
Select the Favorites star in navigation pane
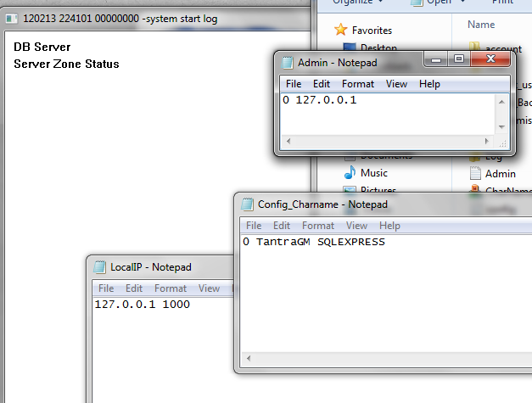341,30
